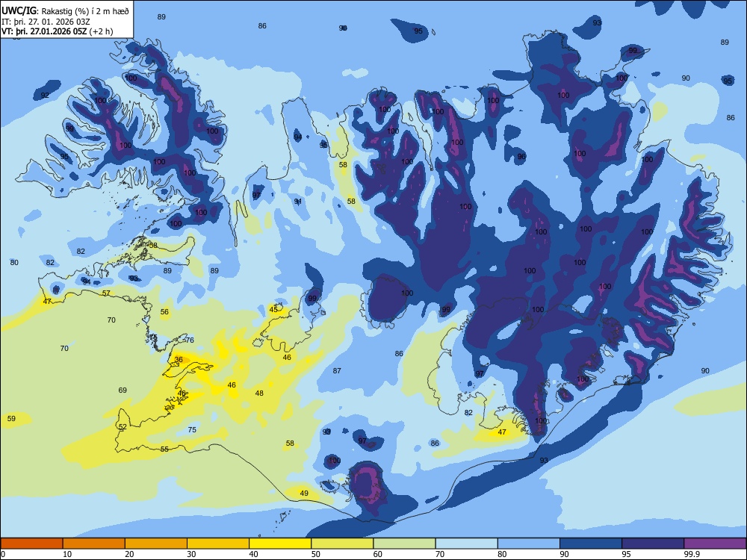Screen dimensions: 747x560
Task: Click the map value '76' near the western coast
Action: [190, 340]
